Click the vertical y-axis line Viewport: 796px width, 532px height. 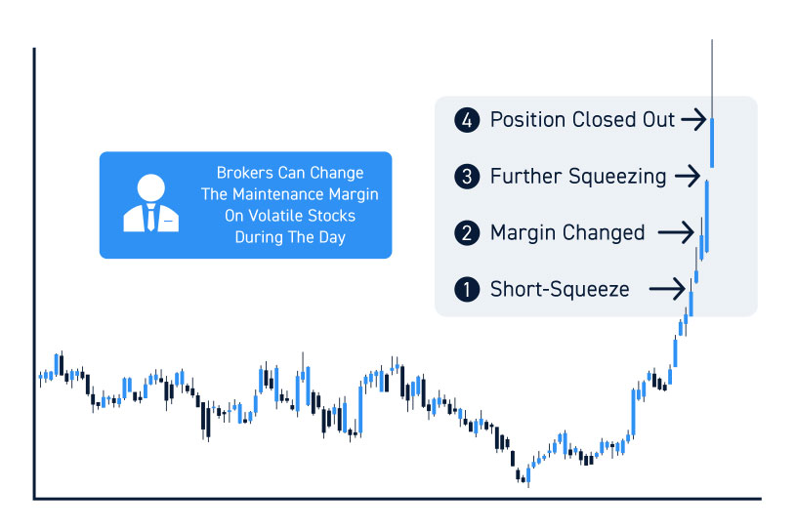34,274
